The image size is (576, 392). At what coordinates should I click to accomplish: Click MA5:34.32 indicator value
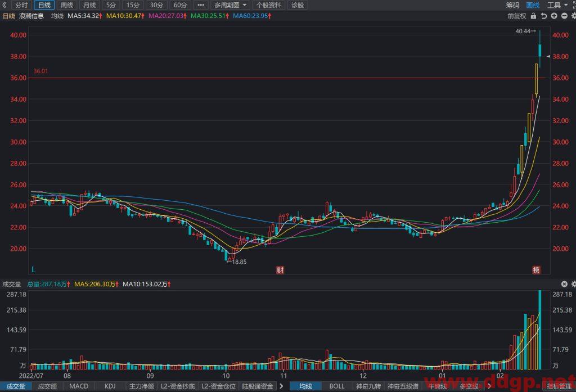(x=85, y=16)
